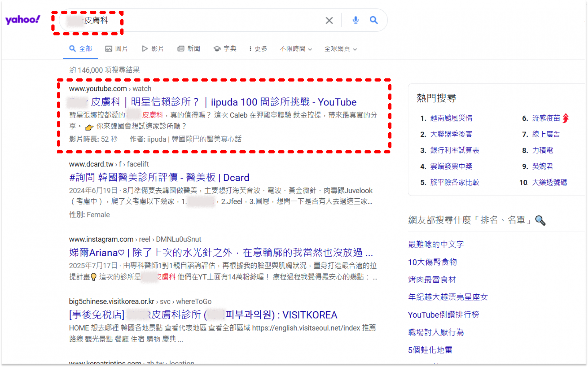Viewport: 588px width, 367px height.
Task: Open trending search 越南颱風災情
Action: (451, 118)
